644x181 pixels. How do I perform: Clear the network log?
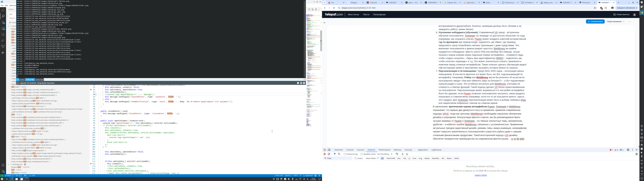click(329, 154)
